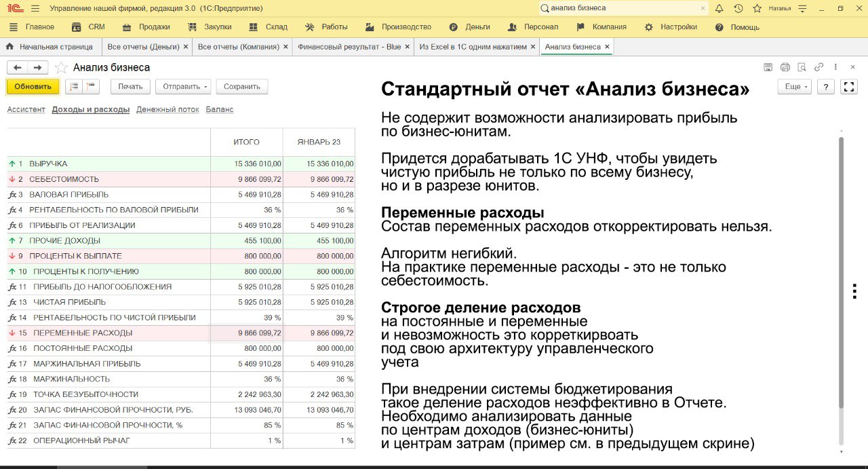The height and width of the screenshot is (469, 868).
Task: Open the Деньги section
Action: [x=469, y=27]
